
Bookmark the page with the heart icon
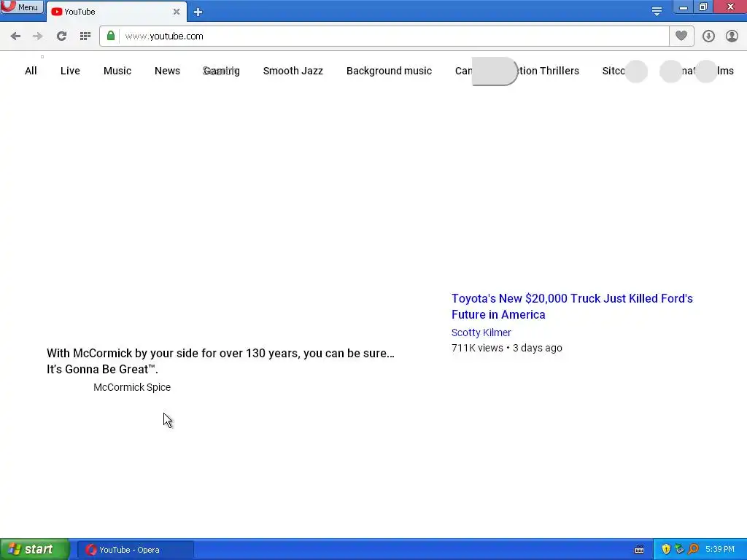(x=681, y=36)
